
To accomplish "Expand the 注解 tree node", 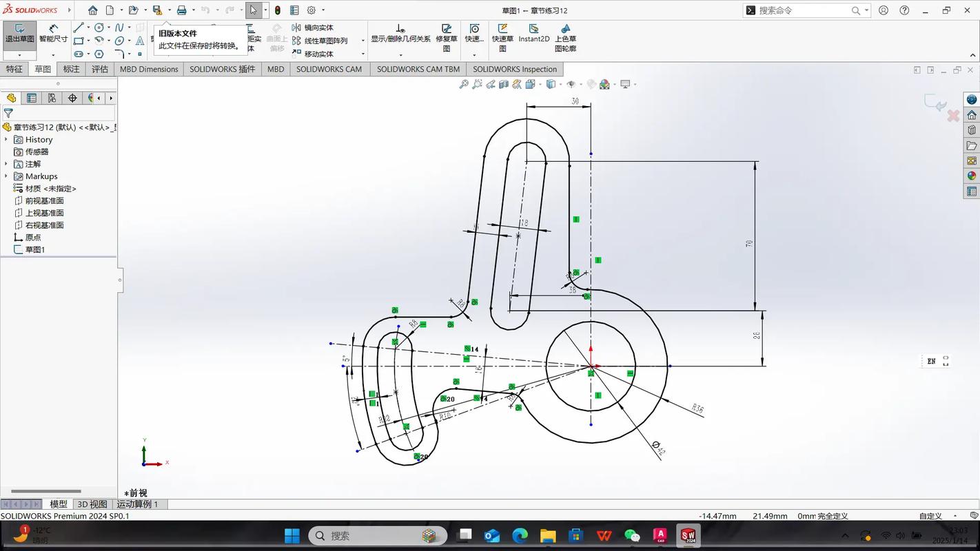I will pyautogui.click(x=6, y=164).
